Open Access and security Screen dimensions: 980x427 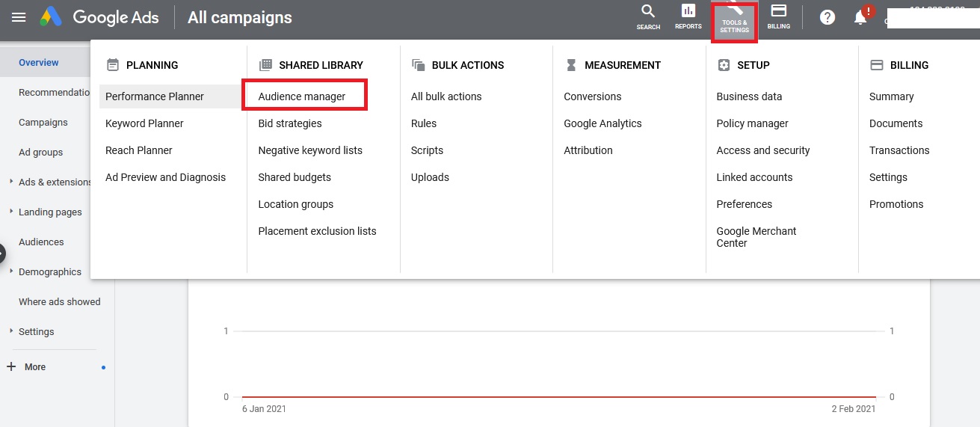click(x=763, y=150)
